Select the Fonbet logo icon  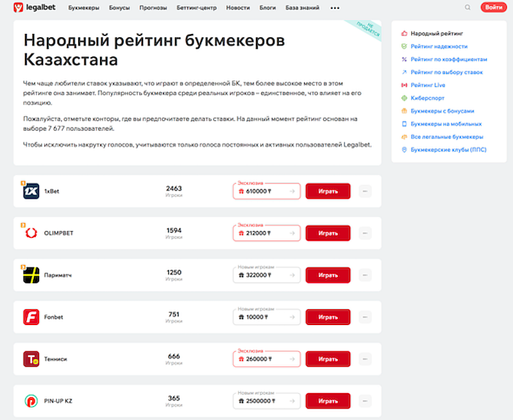pyautogui.click(x=31, y=317)
